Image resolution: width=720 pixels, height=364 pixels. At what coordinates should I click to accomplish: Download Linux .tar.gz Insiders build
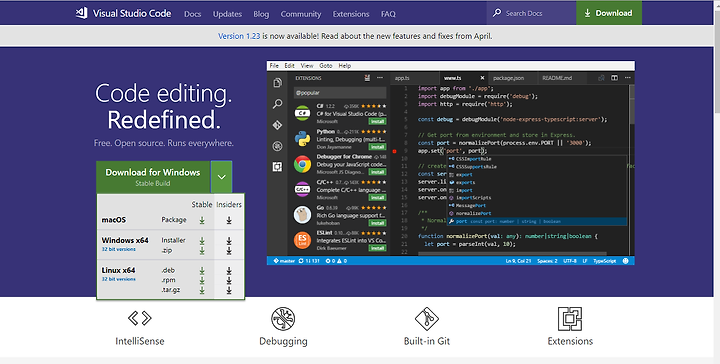[229, 290]
